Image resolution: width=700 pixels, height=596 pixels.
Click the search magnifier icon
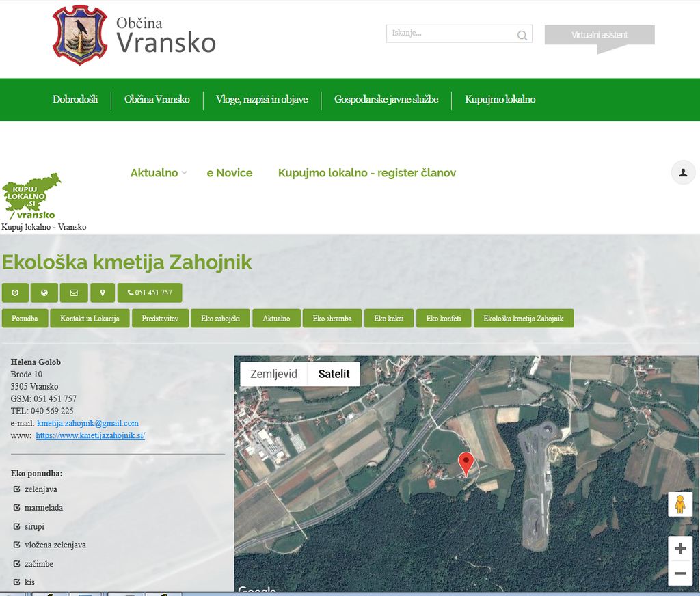point(522,35)
